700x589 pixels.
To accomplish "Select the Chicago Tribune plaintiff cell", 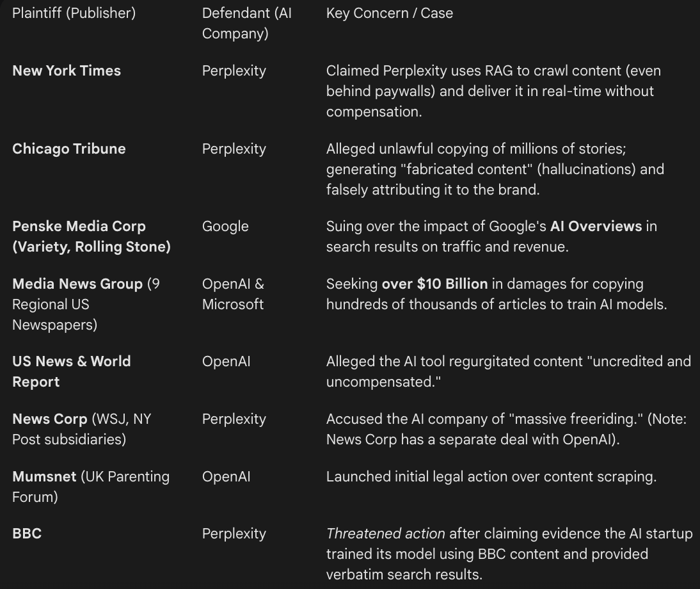I will (68, 149).
